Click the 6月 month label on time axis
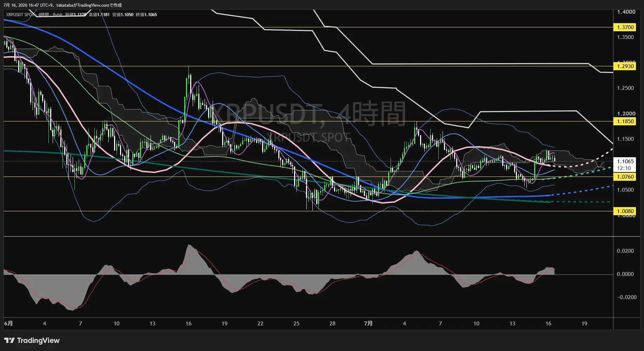 8,324
